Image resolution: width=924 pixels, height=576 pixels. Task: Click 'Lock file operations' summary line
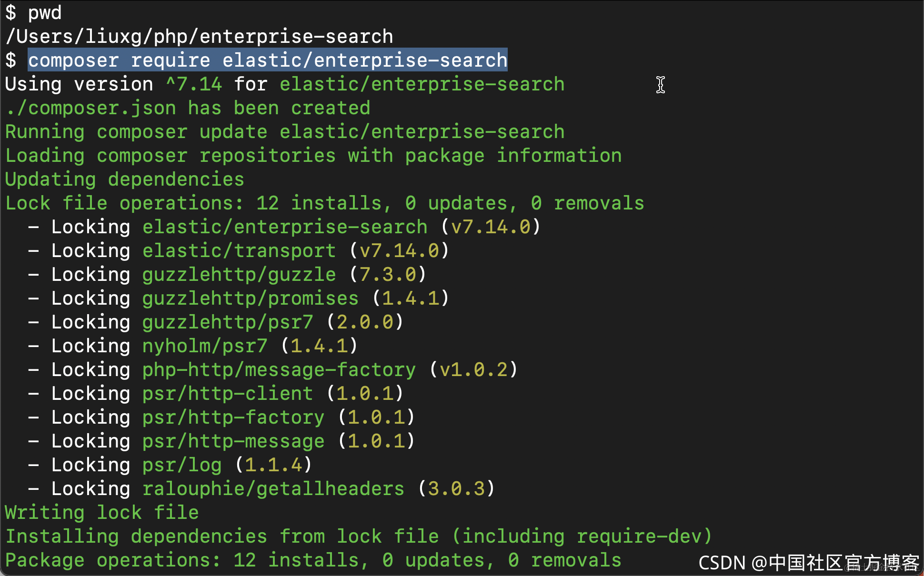point(324,203)
